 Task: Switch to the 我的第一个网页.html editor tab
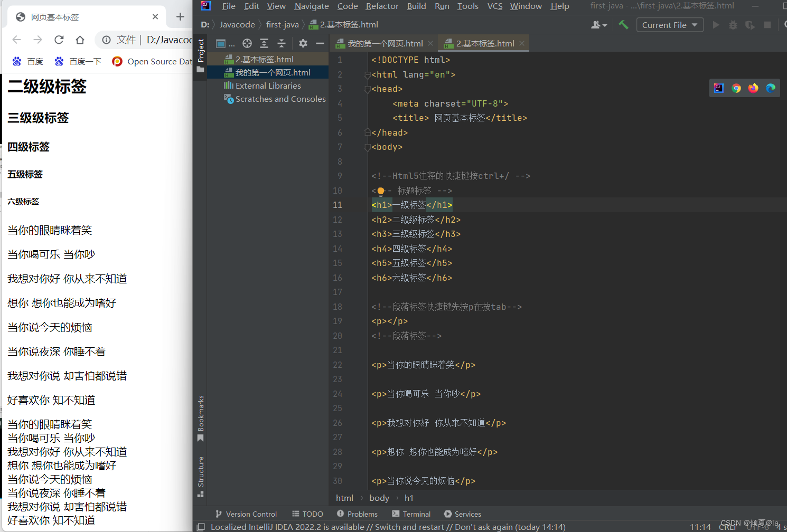point(385,43)
